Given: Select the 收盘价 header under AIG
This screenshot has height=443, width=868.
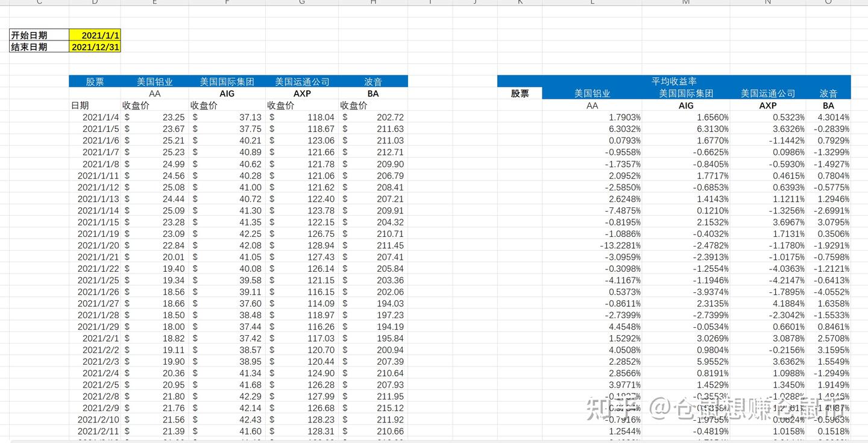Looking at the screenshot, I should [x=227, y=105].
